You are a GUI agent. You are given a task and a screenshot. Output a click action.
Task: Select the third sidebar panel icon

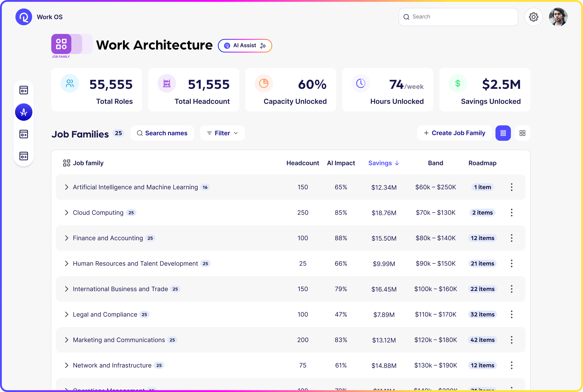[24, 134]
